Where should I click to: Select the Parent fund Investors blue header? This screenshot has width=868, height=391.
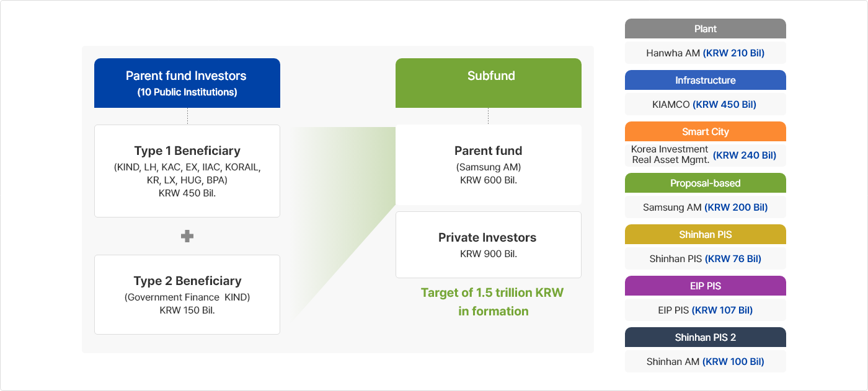[x=187, y=83]
